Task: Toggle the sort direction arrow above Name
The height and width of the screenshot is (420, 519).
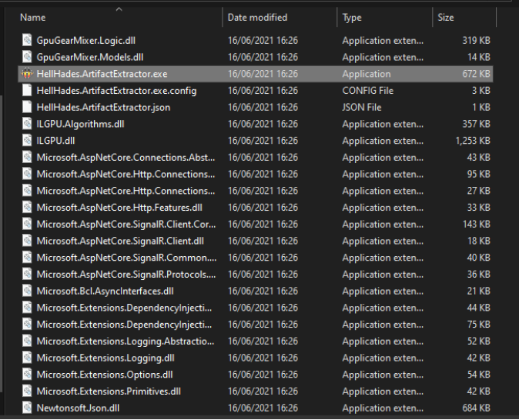Action: pos(119,9)
